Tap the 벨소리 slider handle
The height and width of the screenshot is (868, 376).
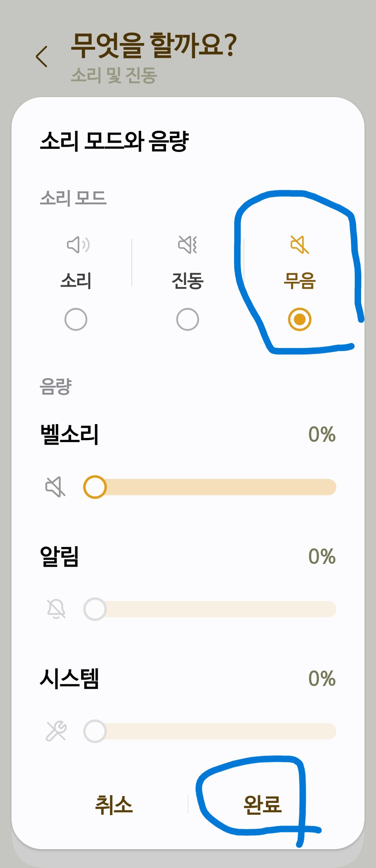point(95,487)
